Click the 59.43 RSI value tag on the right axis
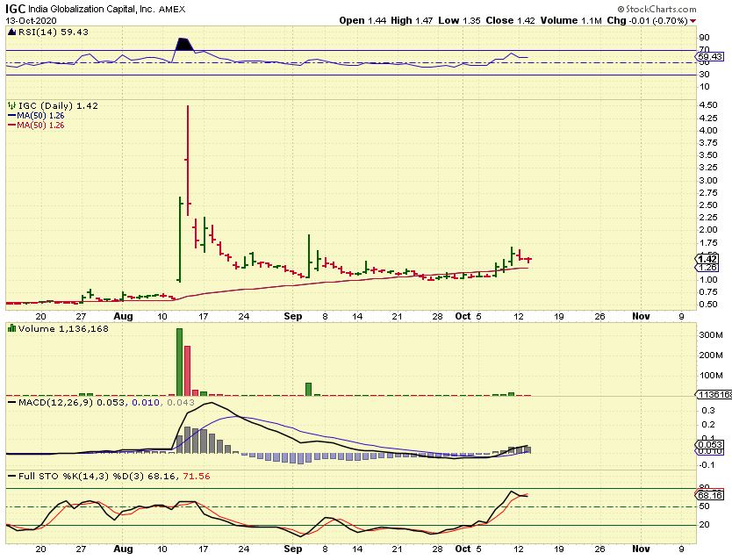The width and height of the screenshot is (732, 560). (x=709, y=56)
